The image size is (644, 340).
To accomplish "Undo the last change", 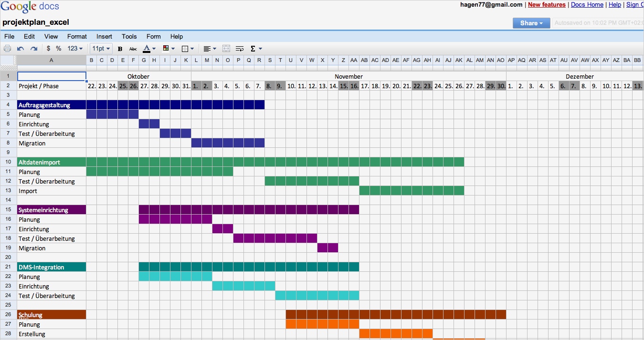I will tap(20, 48).
